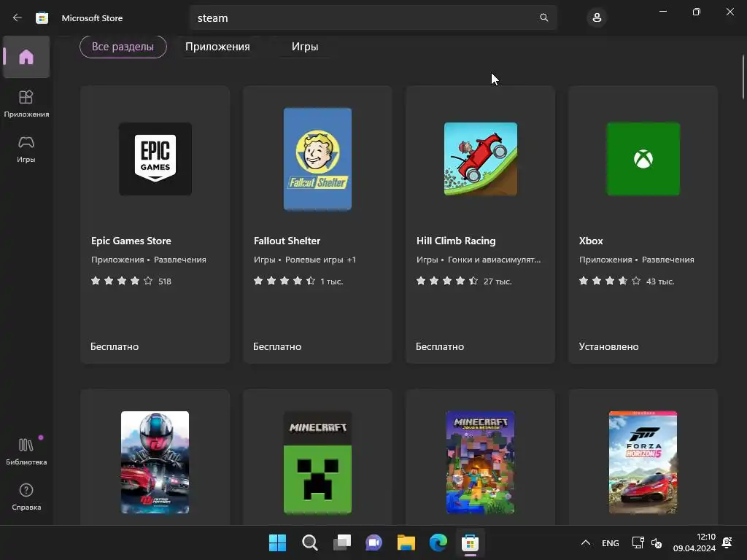
Task: Open Справка help in the sidebar
Action: click(26, 497)
